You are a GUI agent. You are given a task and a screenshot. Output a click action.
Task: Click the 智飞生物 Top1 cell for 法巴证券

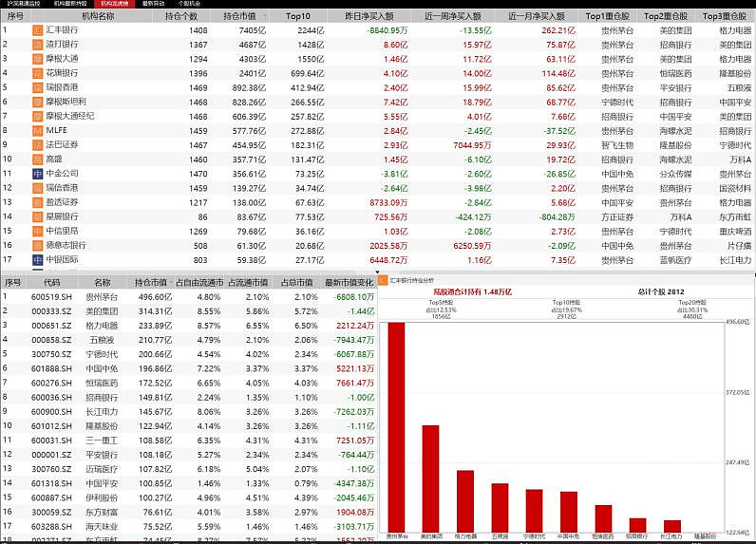coord(617,145)
